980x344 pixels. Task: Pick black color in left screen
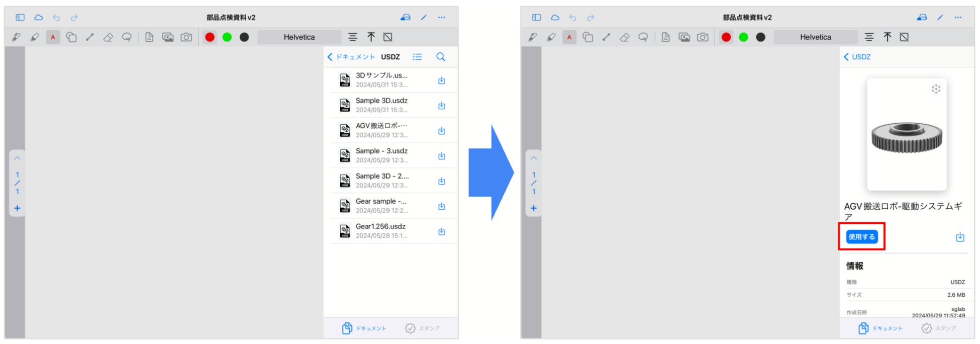pyautogui.click(x=244, y=37)
